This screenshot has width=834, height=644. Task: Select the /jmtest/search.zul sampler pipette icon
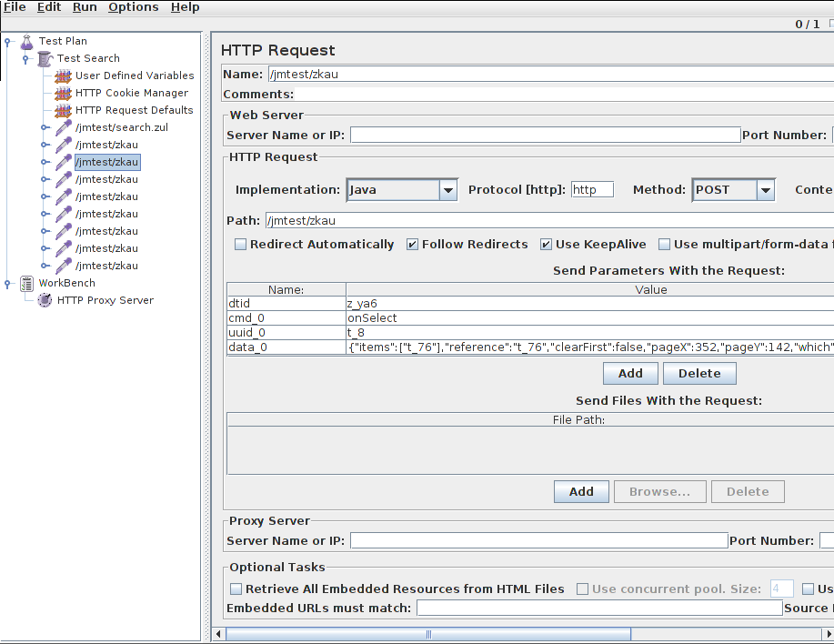pos(64,127)
